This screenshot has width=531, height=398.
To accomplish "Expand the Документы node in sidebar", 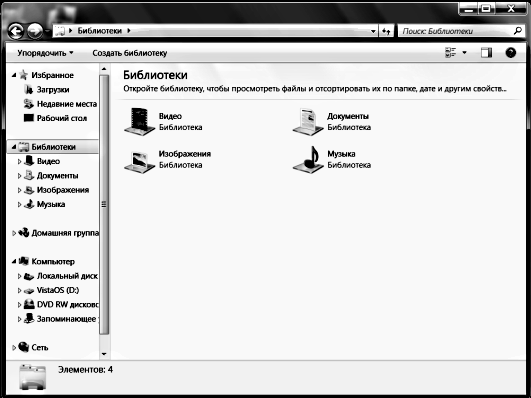I will (x=19, y=176).
